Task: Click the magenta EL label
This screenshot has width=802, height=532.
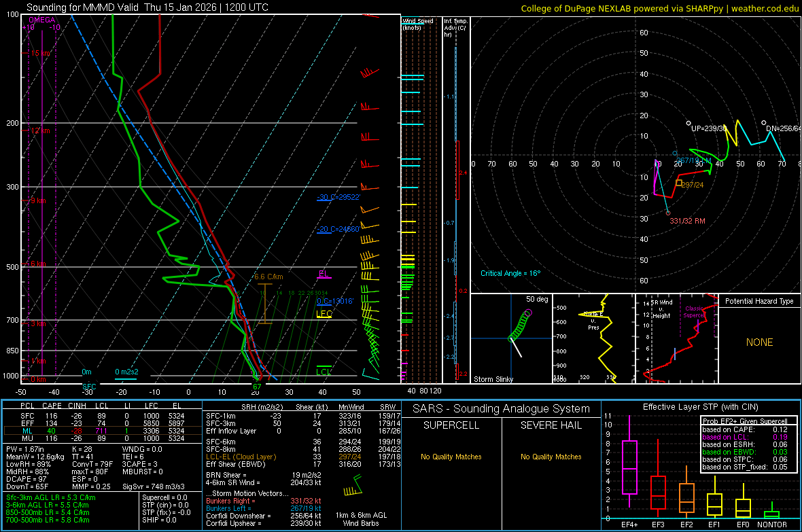Action: coord(324,274)
